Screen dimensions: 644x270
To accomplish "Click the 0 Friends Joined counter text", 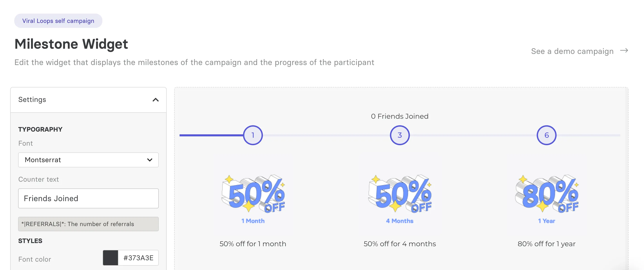I will pyautogui.click(x=399, y=116).
